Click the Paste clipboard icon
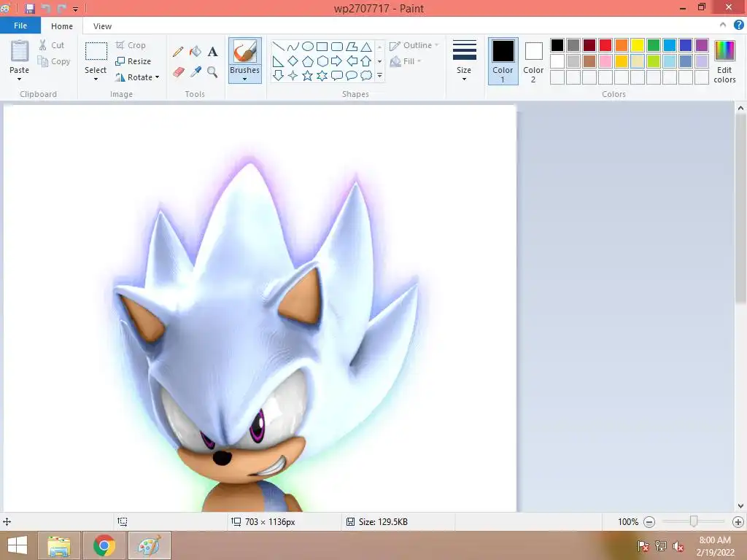The image size is (747, 560). tap(20, 51)
